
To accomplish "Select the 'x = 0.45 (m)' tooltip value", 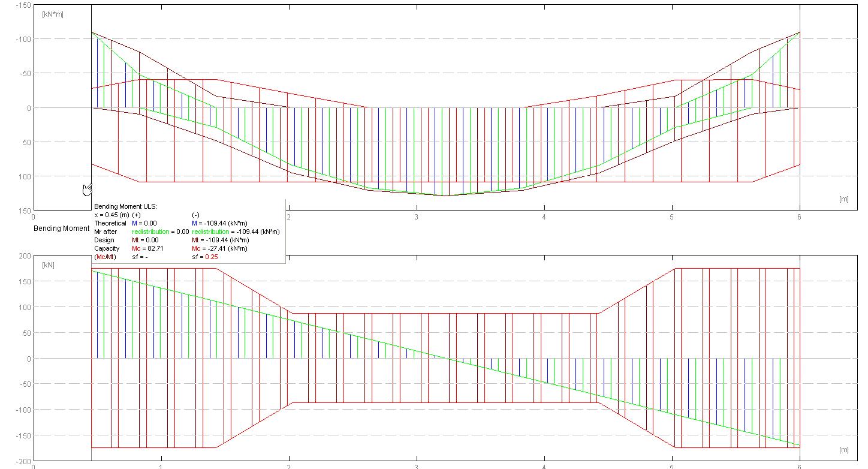I will point(111,215).
